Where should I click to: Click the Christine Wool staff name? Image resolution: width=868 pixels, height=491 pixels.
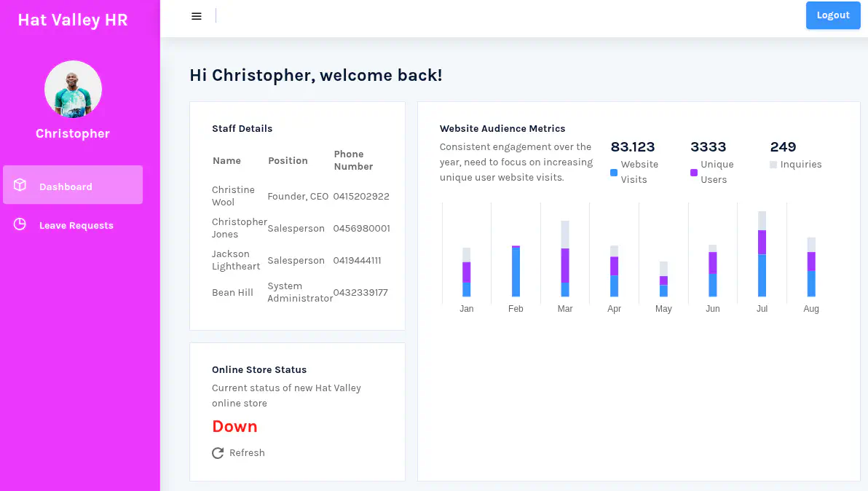coord(233,196)
